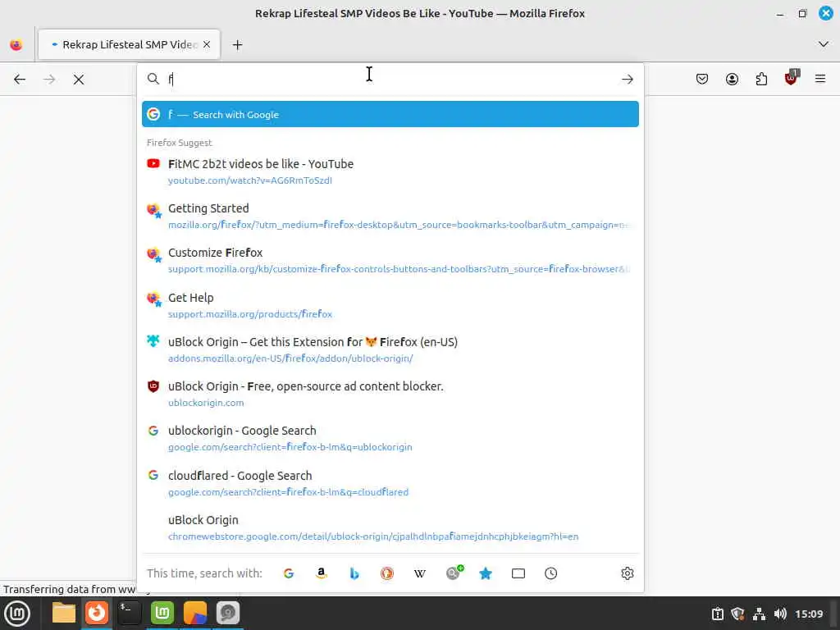Launch the Terminal from the taskbar
Image resolution: width=840 pixels, height=630 pixels.
pyautogui.click(x=130, y=613)
